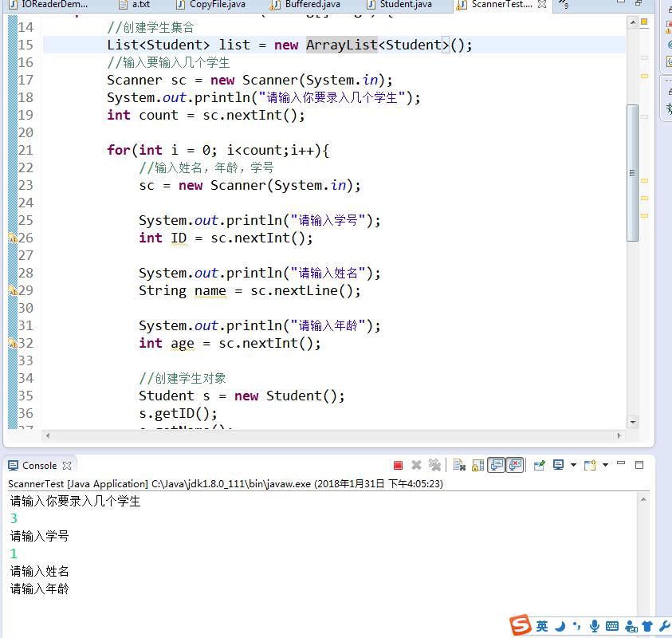Open Display Selected Console dropdown arrow
This screenshot has height=638, width=672.
coord(573,465)
